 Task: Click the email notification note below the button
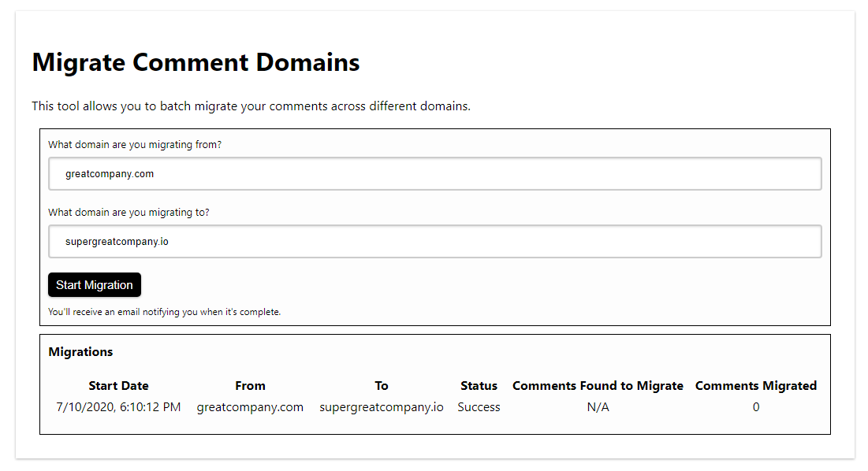(164, 312)
